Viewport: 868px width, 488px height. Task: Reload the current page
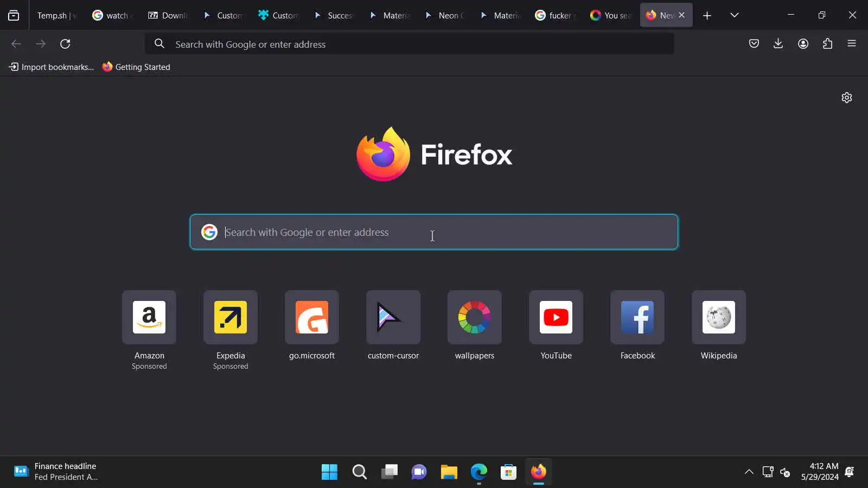[x=65, y=44]
